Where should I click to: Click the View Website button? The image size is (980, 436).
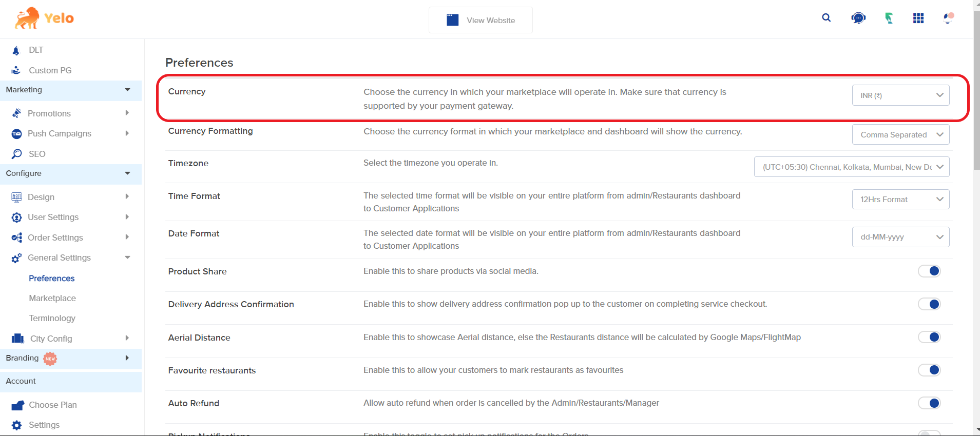click(x=481, y=20)
